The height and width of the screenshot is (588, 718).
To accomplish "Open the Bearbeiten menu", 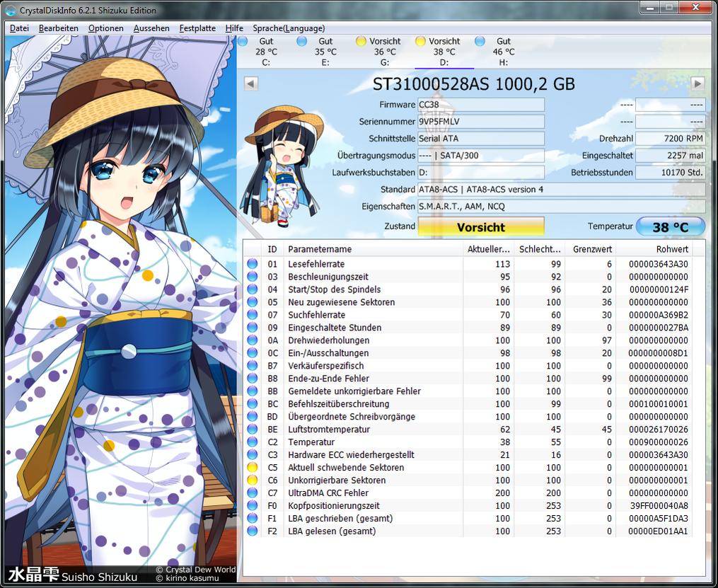I will pyautogui.click(x=58, y=28).
